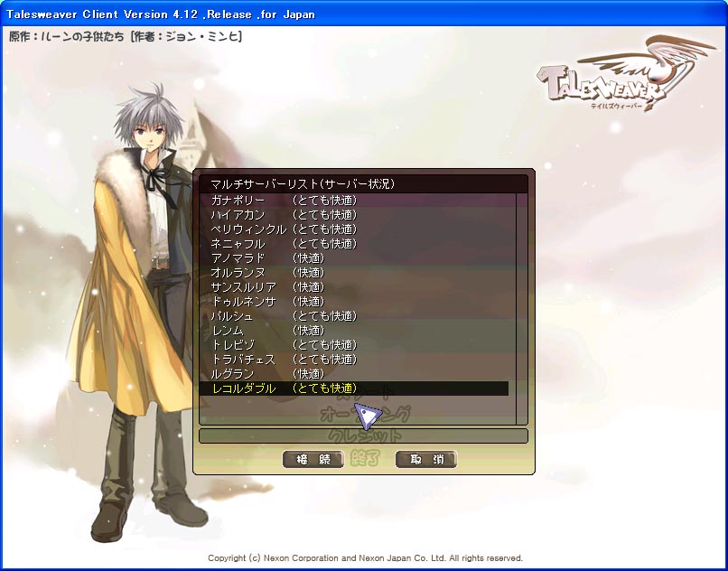Pick the ネニャフル server entry

click(x=354, y=243)
